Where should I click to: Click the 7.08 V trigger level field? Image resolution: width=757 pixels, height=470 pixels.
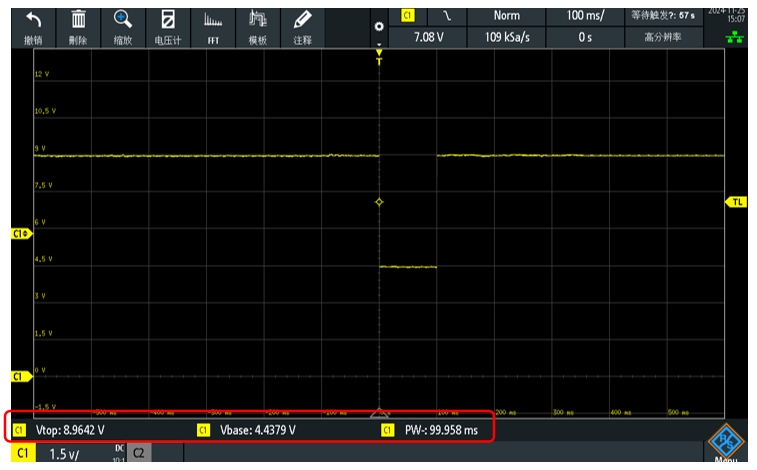coord(431,37)
